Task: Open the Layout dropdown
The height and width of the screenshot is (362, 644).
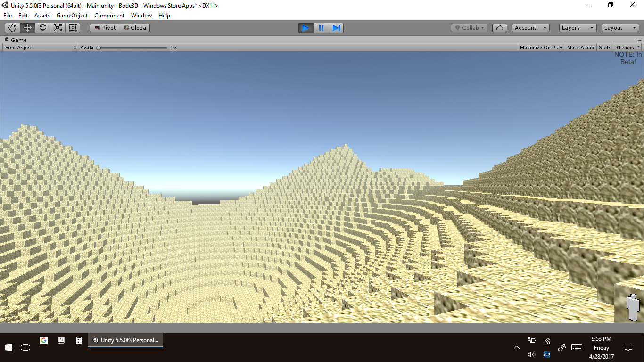Action: (619, 28)
